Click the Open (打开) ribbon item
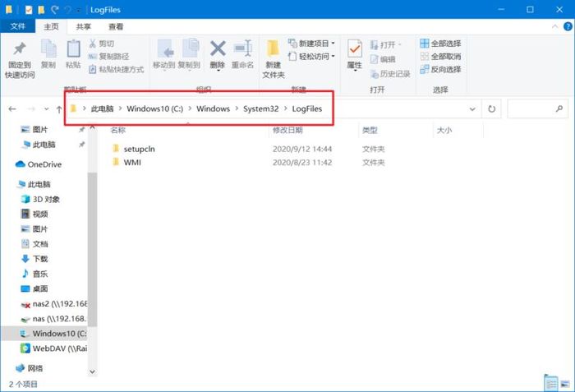Image resolution: width=575 pixels, height=392 pixels. (385, 44)
